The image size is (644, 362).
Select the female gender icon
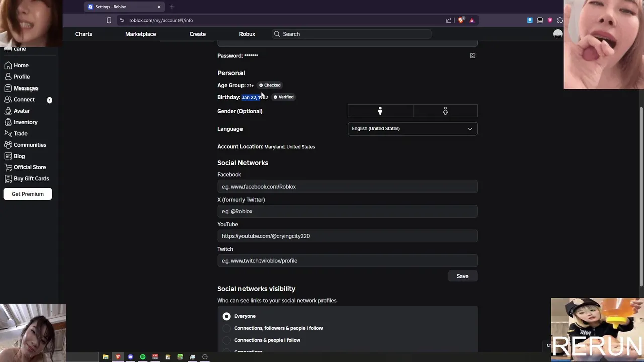445,111
